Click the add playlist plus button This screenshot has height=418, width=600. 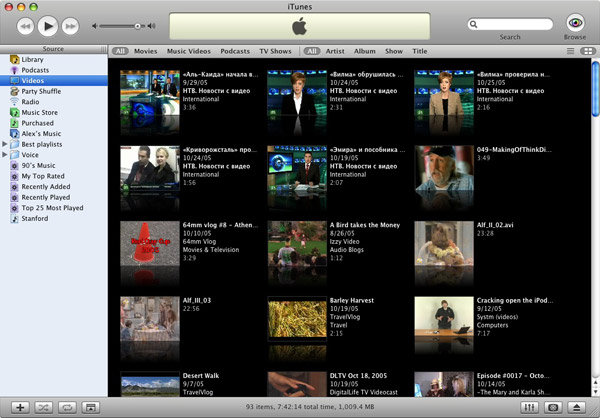click(20, 407)
